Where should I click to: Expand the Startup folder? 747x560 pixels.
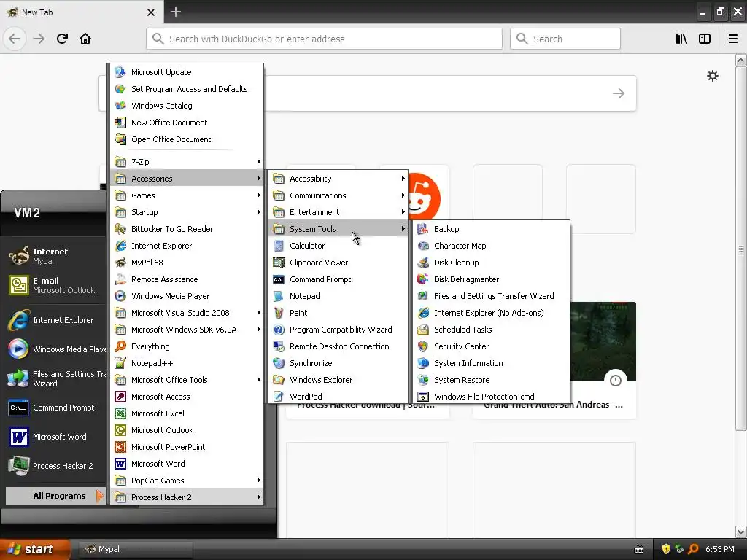(x=187, y=212)
